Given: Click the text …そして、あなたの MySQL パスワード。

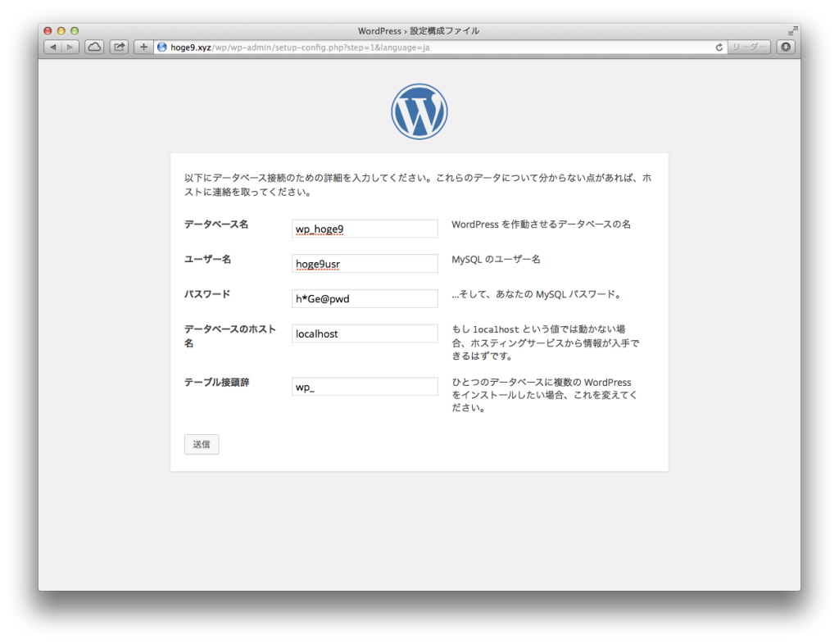Looking at the screenshot, I should click(x=537, y=294).
